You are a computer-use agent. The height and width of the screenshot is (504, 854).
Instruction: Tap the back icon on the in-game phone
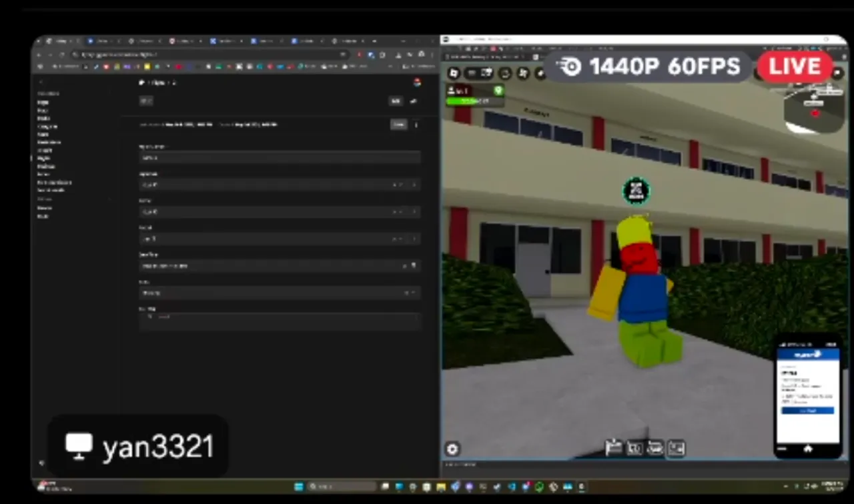click(x=783, y=449)
